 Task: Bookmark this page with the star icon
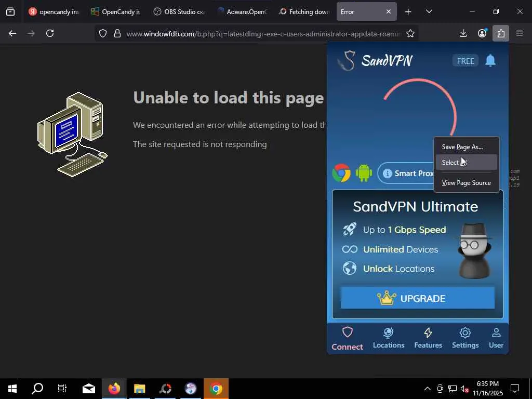coord(410,33)
